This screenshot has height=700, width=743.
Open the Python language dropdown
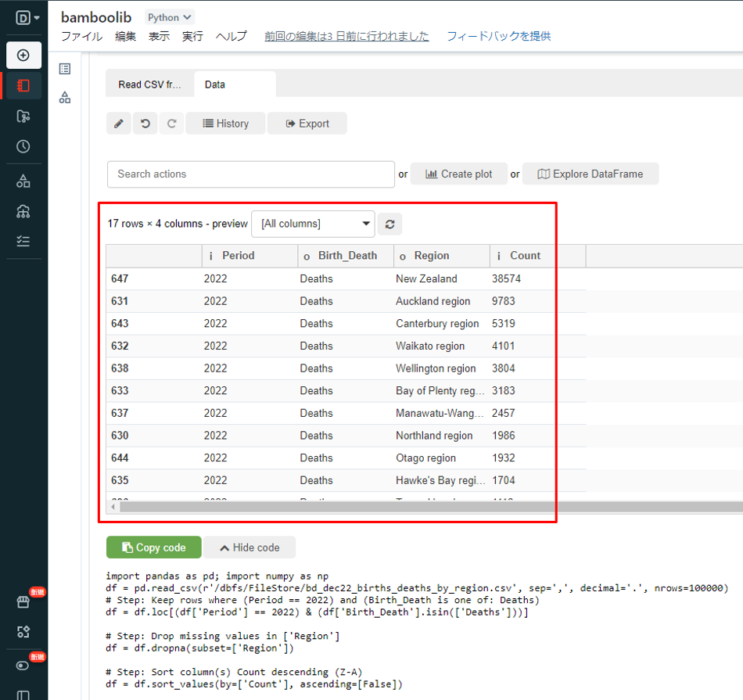point(169,17)
